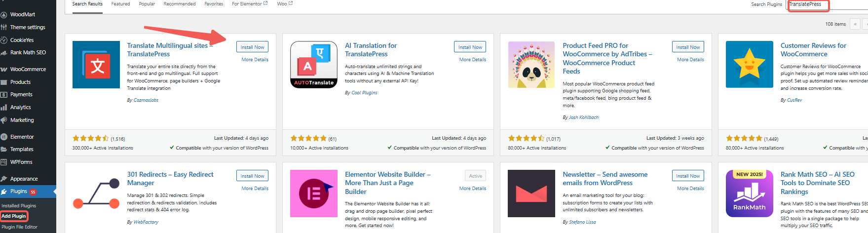Click the Marketing megaphone icon in sidebar
Image resolution: width=868 pixels, height=233 pixels.
pos(4,120)
